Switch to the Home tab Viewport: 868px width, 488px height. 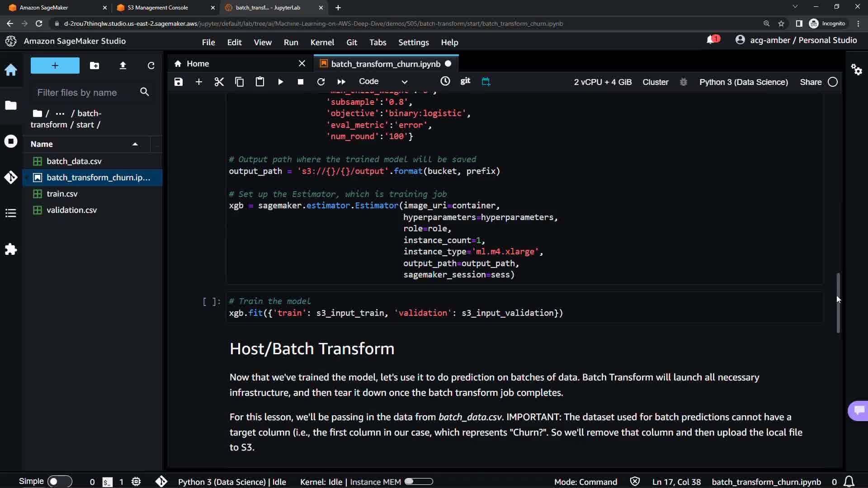coord(198,64)
